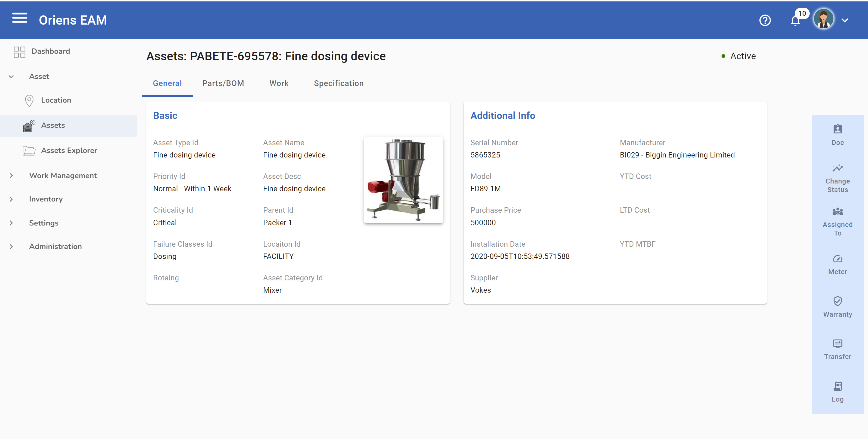The image size is (868, 439).
Task: Click the fine dosing device thumbnail
Action: 403,180
